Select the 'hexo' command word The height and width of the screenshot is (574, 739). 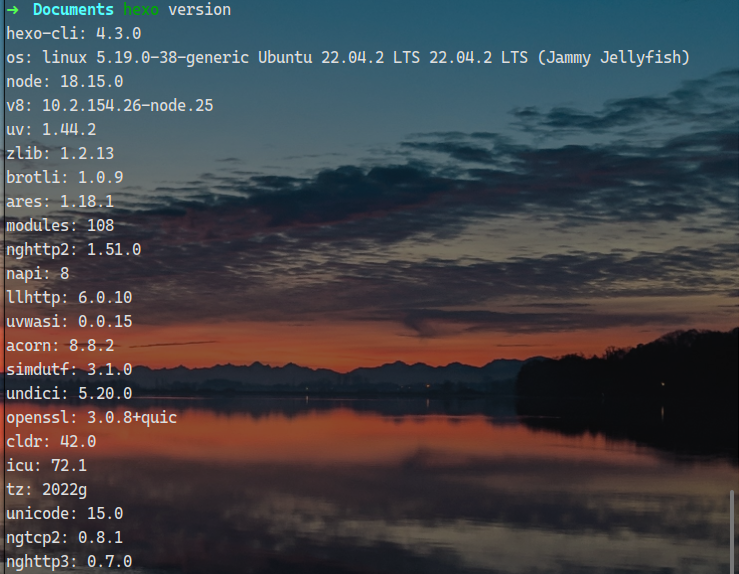(140, 9)
